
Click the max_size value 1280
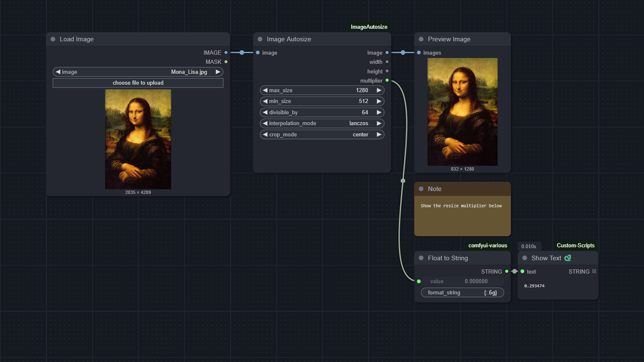tap(362, 90)
